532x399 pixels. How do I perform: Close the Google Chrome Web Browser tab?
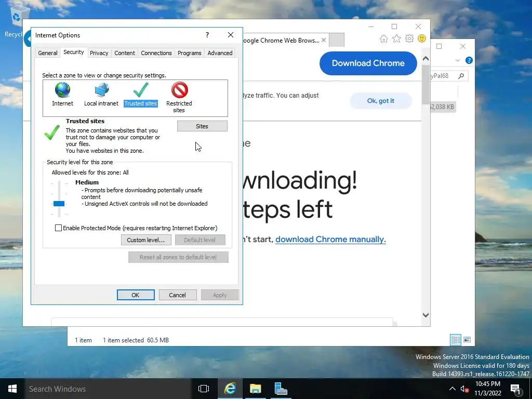324,40
